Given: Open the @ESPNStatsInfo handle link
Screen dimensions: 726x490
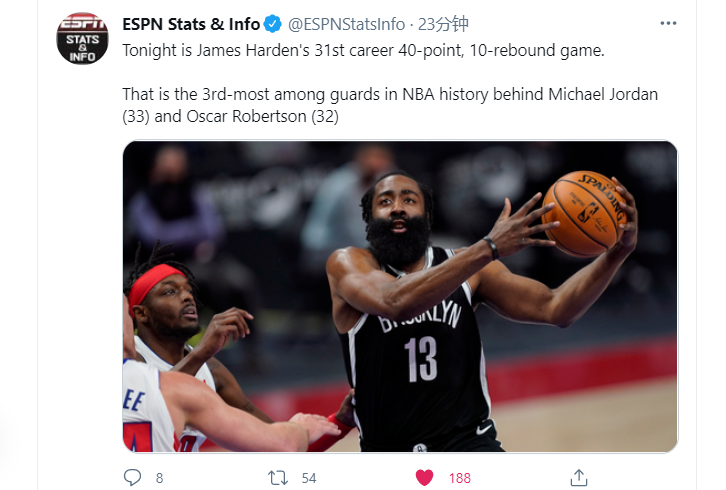Looking at the screenshot, I should point(346,24).
